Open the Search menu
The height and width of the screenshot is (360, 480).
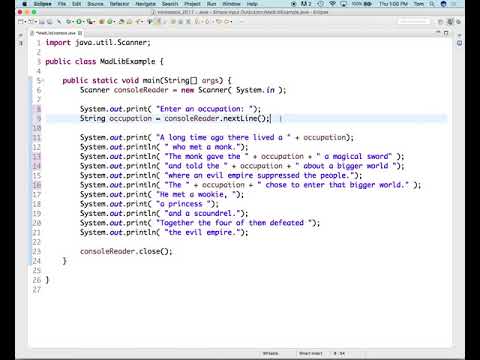click(170, 4)
